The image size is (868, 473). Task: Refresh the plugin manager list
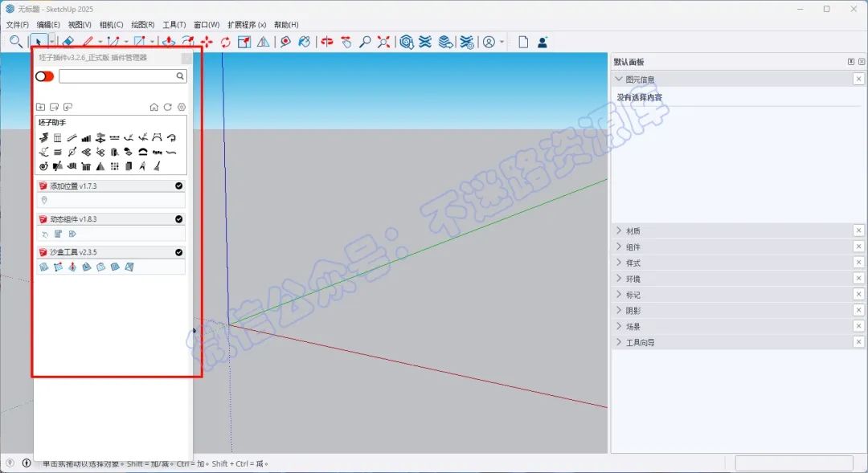(x=168, y=107)
